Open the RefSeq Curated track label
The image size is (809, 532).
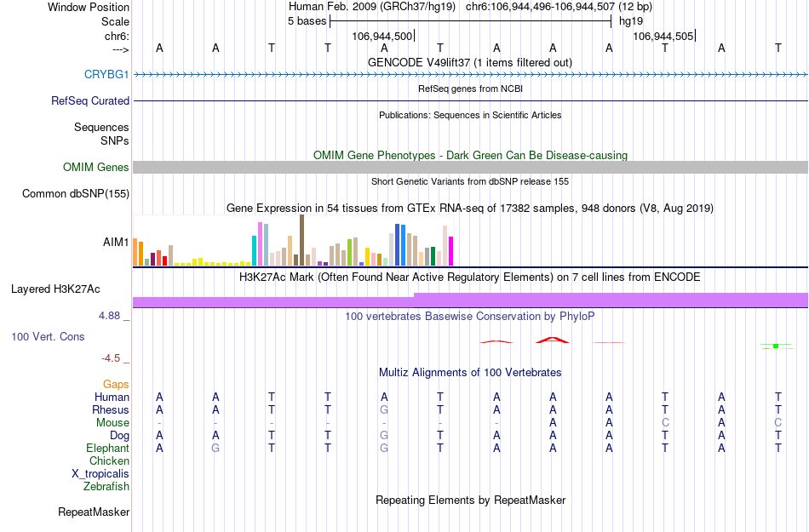(89, 100)
